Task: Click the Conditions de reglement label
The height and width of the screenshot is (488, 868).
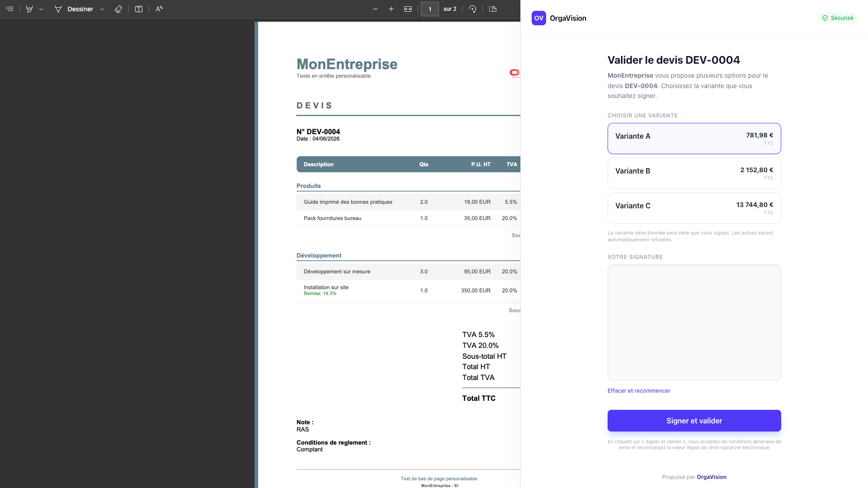Action: point(334,442)
